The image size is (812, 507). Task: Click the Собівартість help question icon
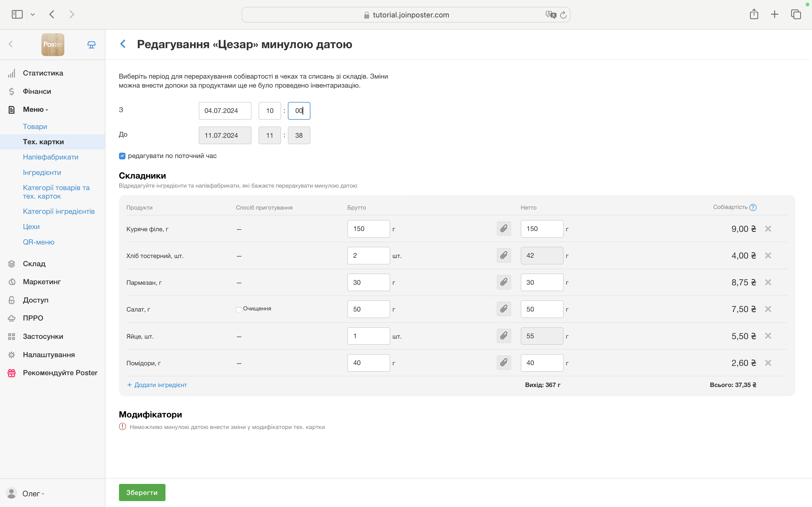tap(753, 207)
